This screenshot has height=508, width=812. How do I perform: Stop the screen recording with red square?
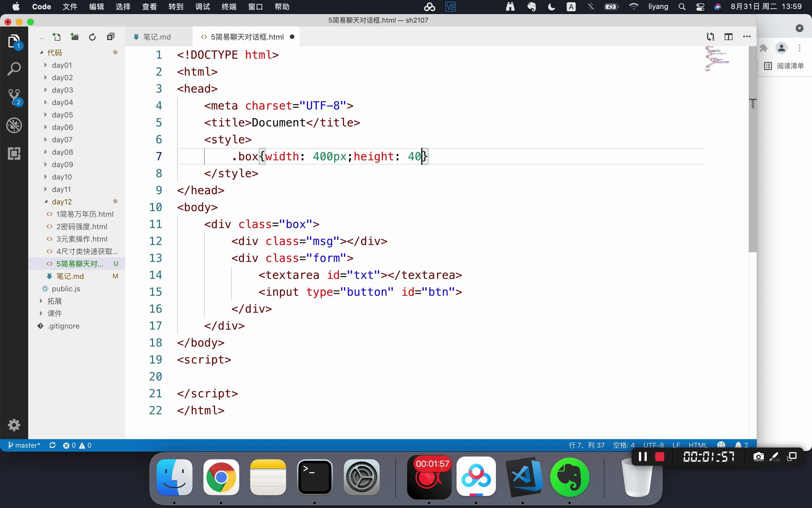pos(660,457)
